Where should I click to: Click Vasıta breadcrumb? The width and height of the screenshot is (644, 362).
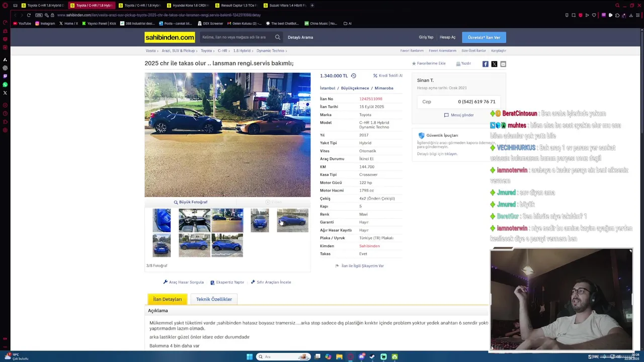[x=150, y=51]
